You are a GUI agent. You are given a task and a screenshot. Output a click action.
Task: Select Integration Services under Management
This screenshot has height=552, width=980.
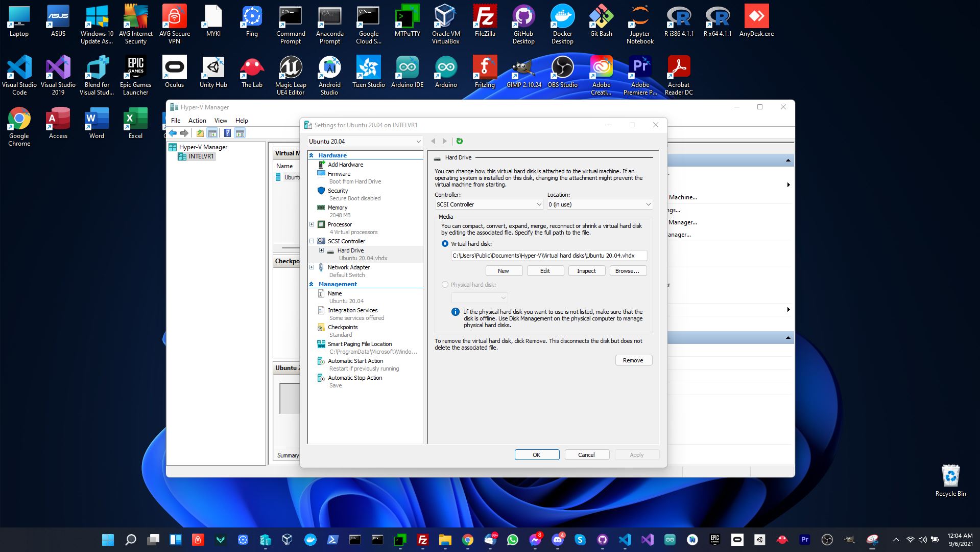(x=352, y=310)
